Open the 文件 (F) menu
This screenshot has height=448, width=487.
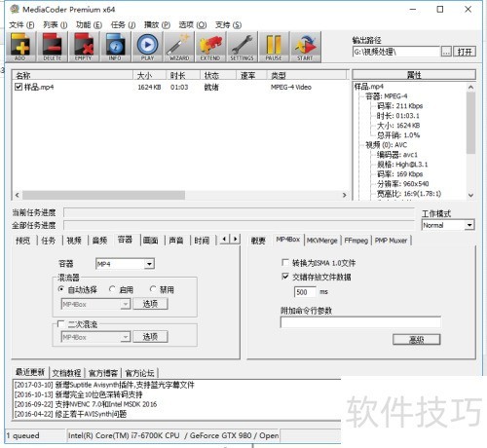click(x=21, y=24)
